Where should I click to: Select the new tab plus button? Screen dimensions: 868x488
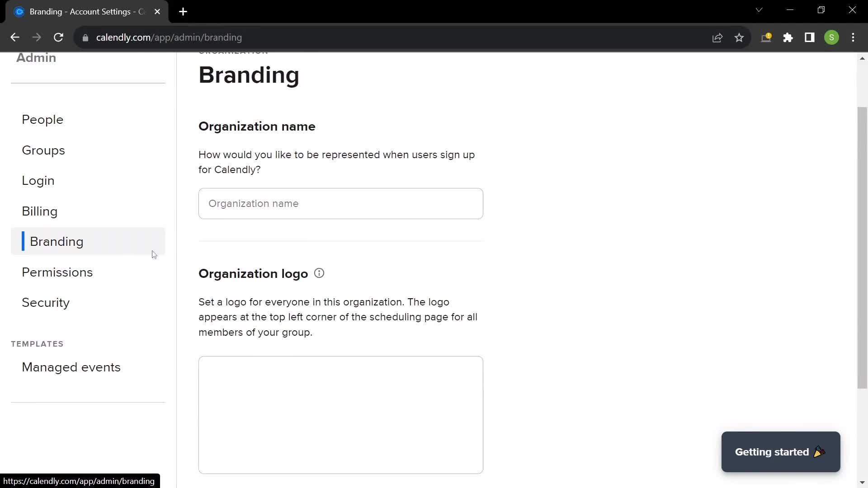pyautogui.click(x=184, y=12)
